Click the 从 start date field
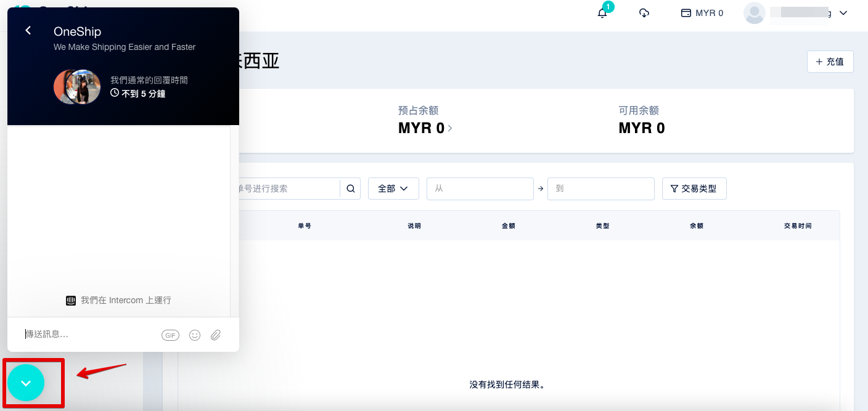 point(480,189)
